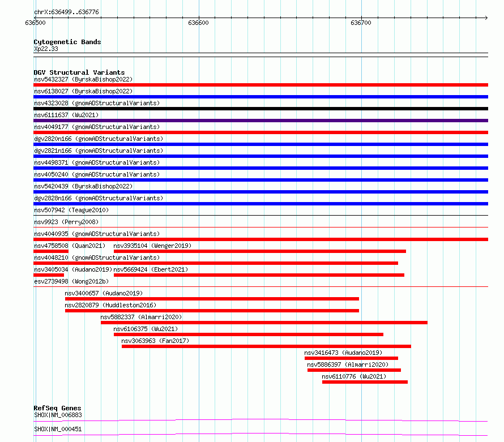This screenshot has width=504, height=442.
Task: Click the black bar under nsv4323028
Action: (260, 109)
